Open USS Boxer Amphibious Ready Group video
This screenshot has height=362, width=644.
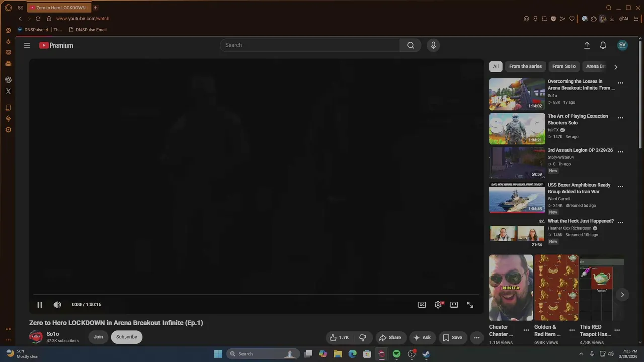517,198
